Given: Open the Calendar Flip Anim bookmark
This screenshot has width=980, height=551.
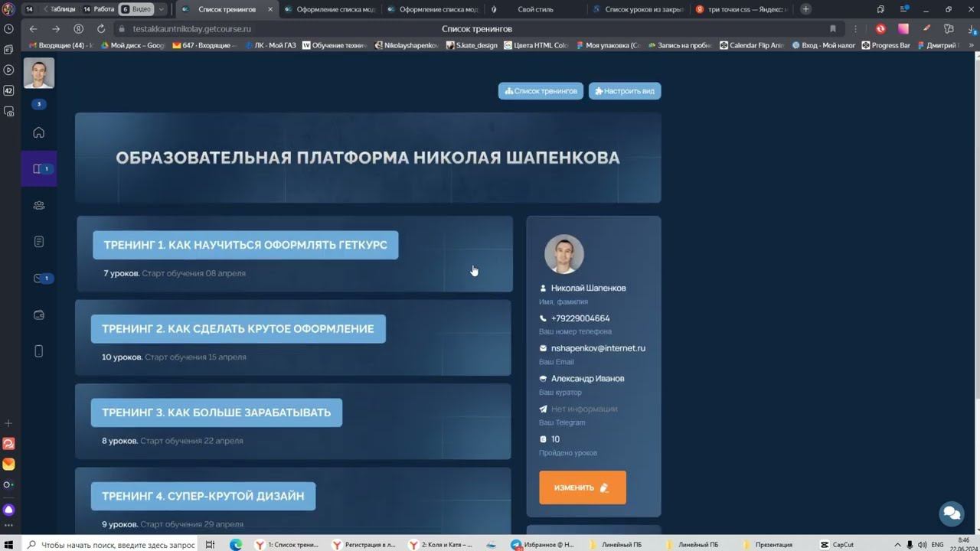Looking at the screenshot, I should [752, 45].
